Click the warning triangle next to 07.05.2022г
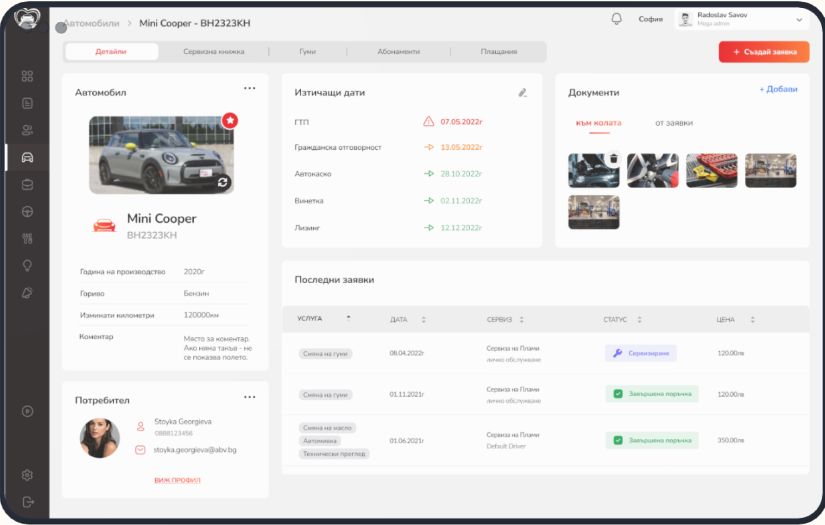825x525 pixels. pos(429,122)
